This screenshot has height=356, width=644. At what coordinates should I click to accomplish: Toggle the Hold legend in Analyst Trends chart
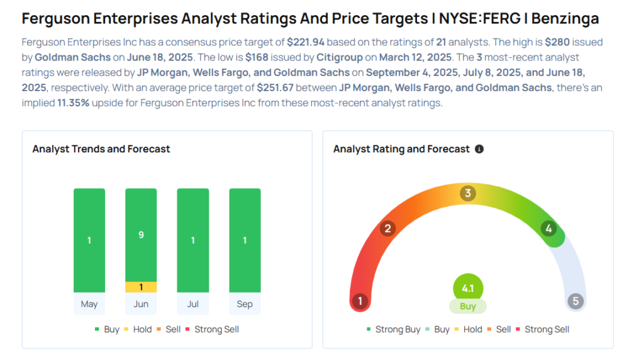[x=137, y=329]
